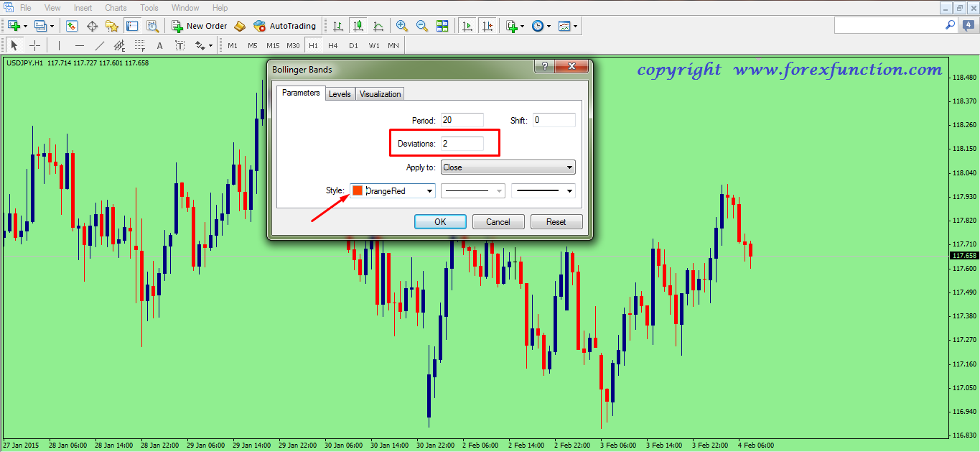Open the line width dropdown
The image size is (980, 452).
pyautogui.click(x=543, y=191)
